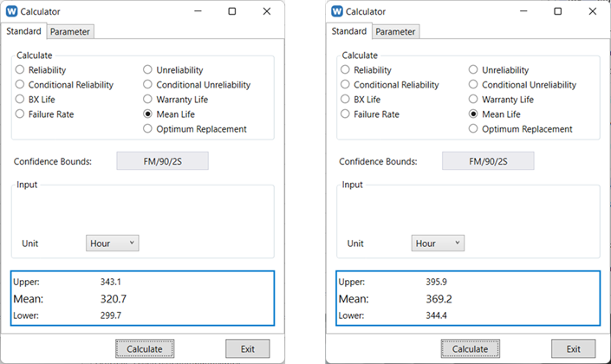The height and width of the screenshot is (364, 611).
Task: Open the Parameter tab in right window
Action: click(x=395, y=32)
